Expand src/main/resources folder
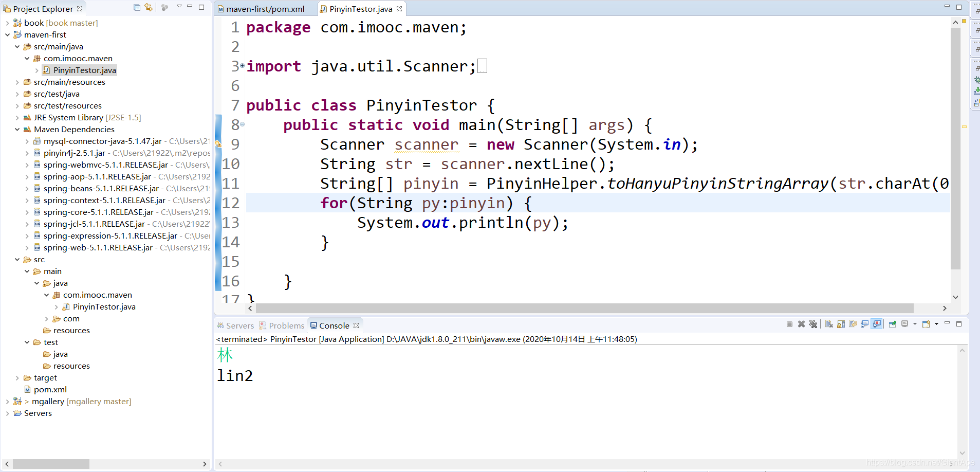Viewport: 980px width, 472px height. tap(17, 82)
